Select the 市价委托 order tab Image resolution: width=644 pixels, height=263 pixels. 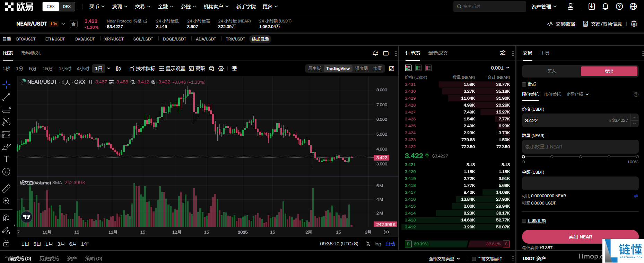(552, 94)
